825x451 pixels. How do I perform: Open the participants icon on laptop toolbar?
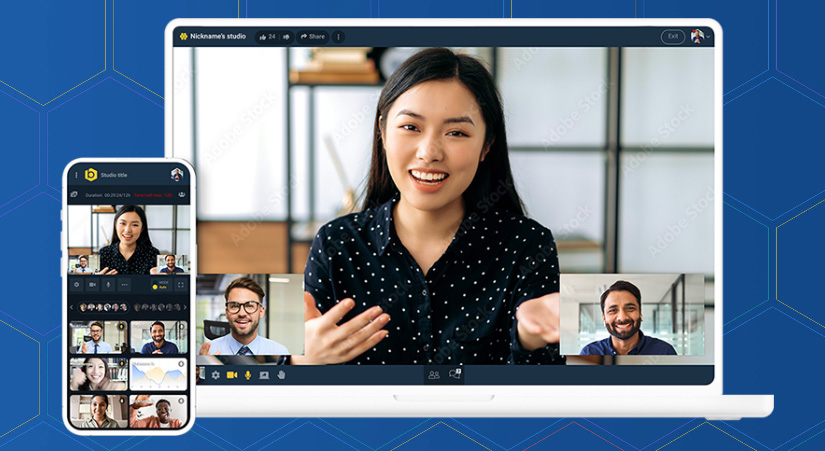pos(434,375)
